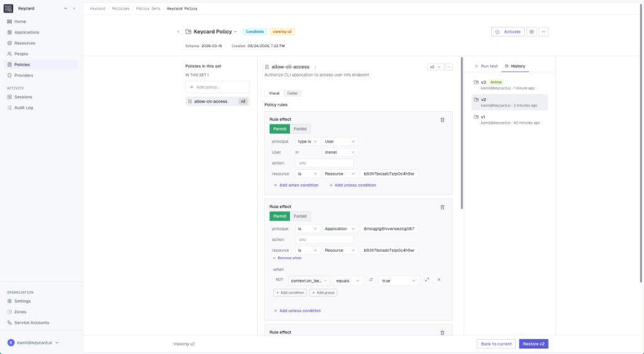Viewport: 644px width, 354px height.
Task: Switch to the History tab
Action: coord(515,66)
